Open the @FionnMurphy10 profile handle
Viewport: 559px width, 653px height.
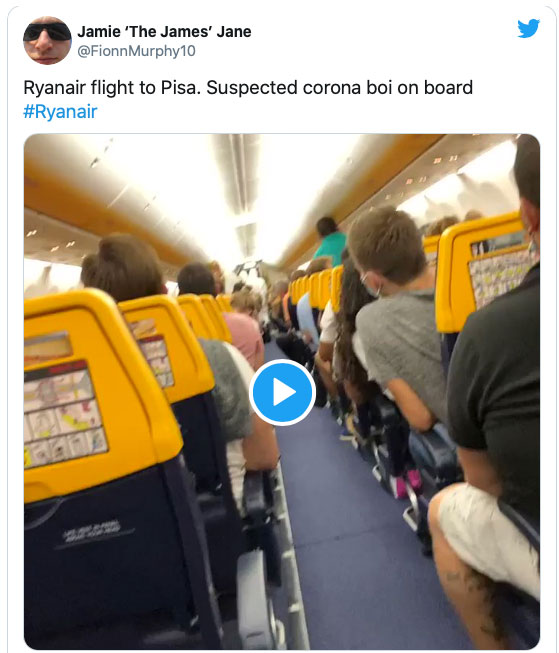136,51
